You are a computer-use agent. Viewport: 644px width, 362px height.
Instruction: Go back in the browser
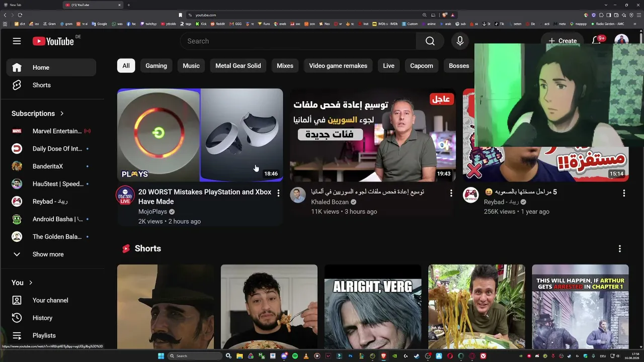coord(5,15)
